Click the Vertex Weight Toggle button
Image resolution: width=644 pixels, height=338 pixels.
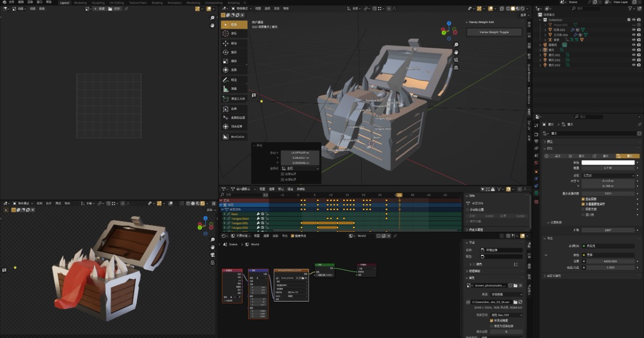pyautogui.click(x=494, y=32)
